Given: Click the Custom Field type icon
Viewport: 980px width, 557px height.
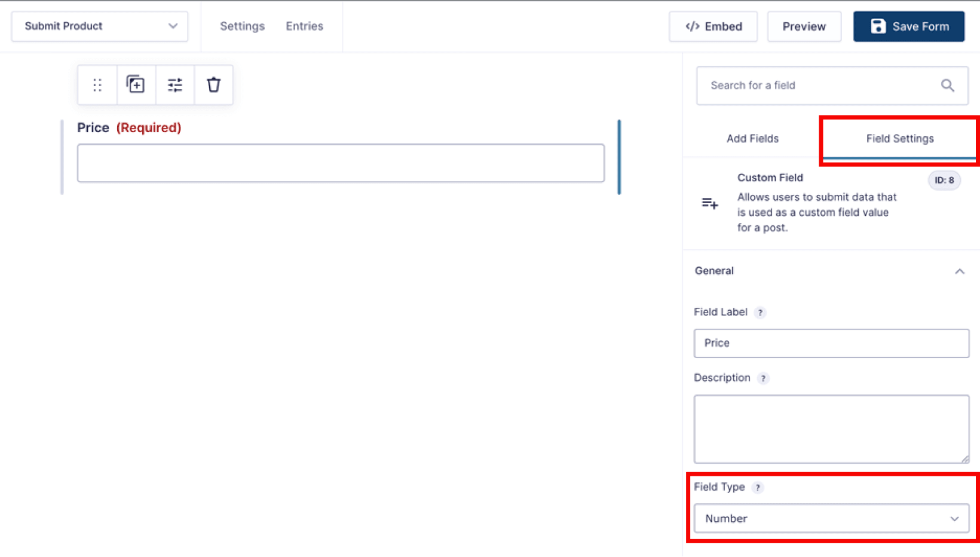Looking at the screenshot, I should pos(710,204).
